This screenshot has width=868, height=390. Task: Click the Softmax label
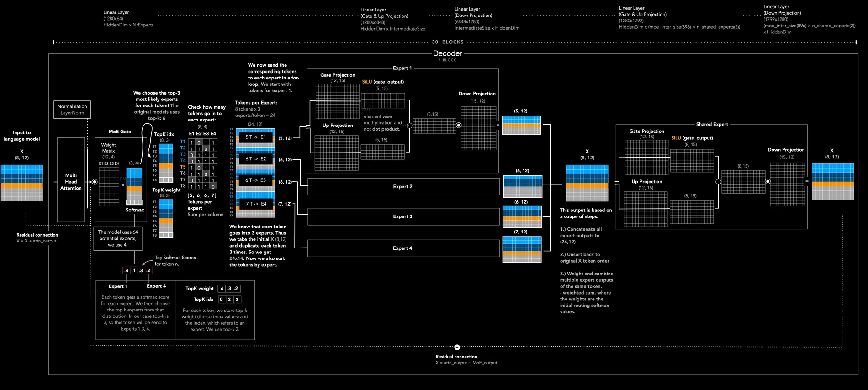[135, 210]
